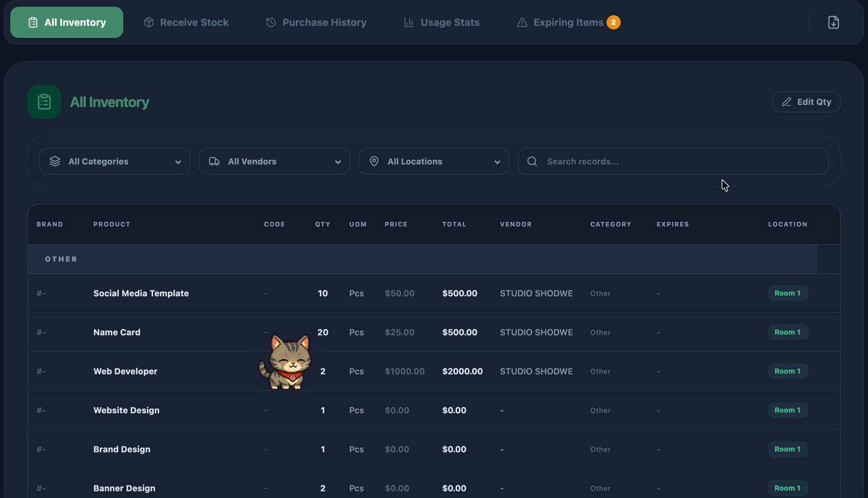Select the Web Developer product

[x=125, y=372]
